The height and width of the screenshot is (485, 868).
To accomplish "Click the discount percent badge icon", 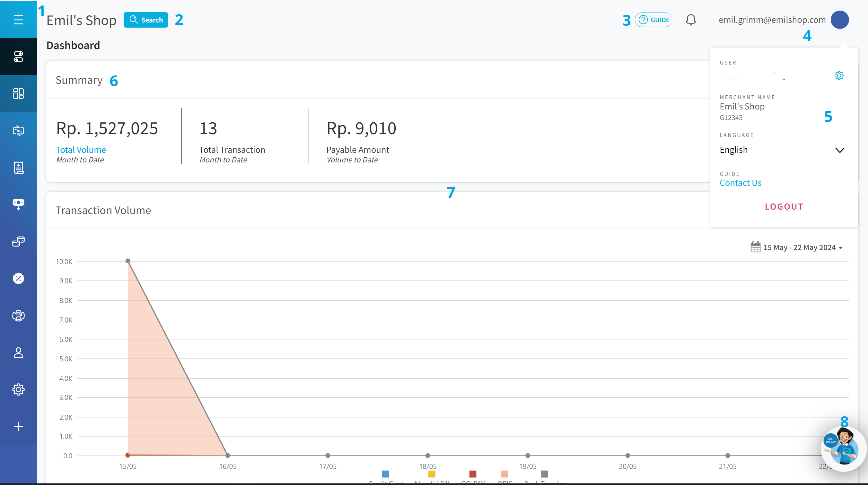I will pyautogui.click(x=18, y=279).
